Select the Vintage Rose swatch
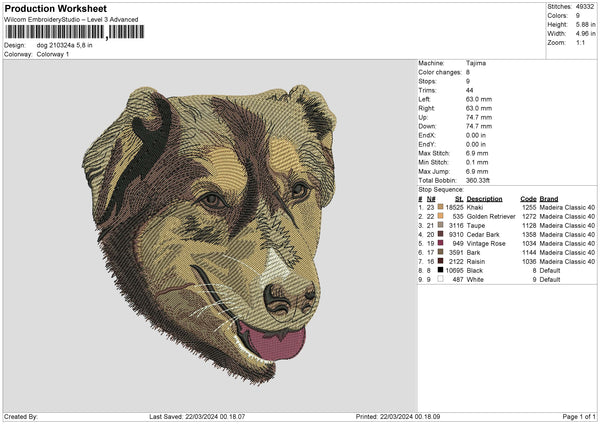The width and height of the screenshot is (600, 424). coord(439,243)
